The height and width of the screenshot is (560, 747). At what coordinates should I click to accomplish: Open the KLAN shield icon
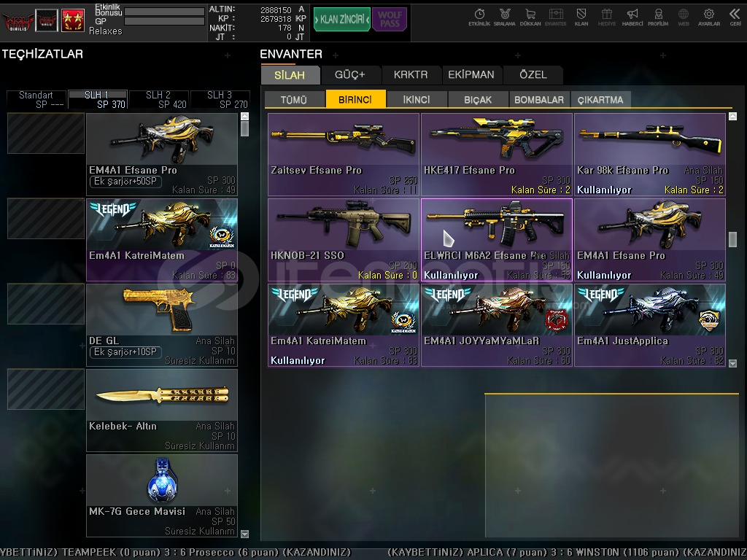tap(581, 17)
